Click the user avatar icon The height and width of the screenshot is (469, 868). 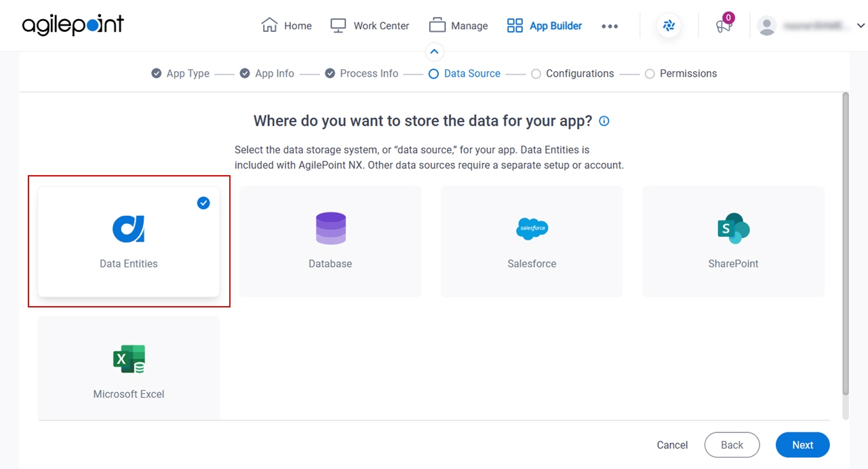click(x=767, y=26)
